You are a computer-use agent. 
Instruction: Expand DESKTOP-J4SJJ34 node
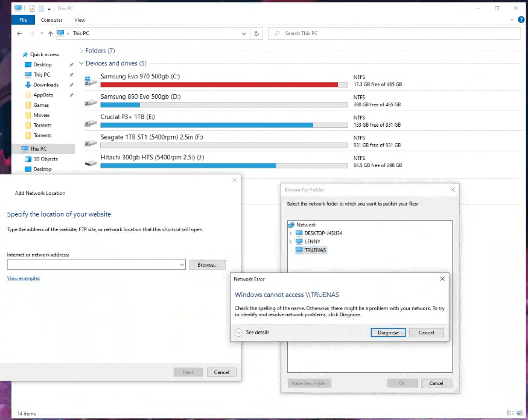click(x=291, y=233)
